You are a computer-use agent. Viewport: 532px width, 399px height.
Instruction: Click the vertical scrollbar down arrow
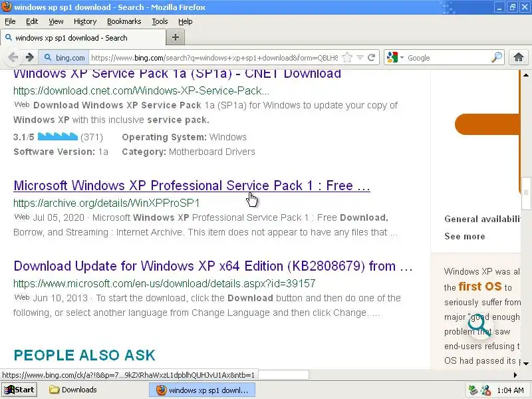526,363
